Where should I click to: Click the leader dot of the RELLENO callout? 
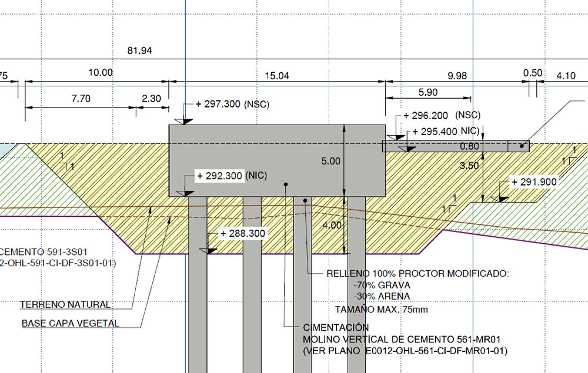(x=305, y=201)
